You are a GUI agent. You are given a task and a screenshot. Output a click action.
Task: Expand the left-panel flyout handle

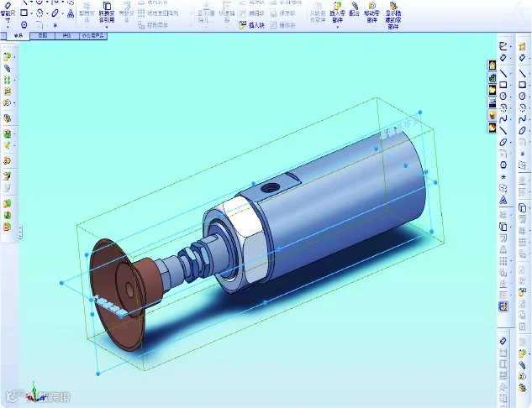coord(20,233)
